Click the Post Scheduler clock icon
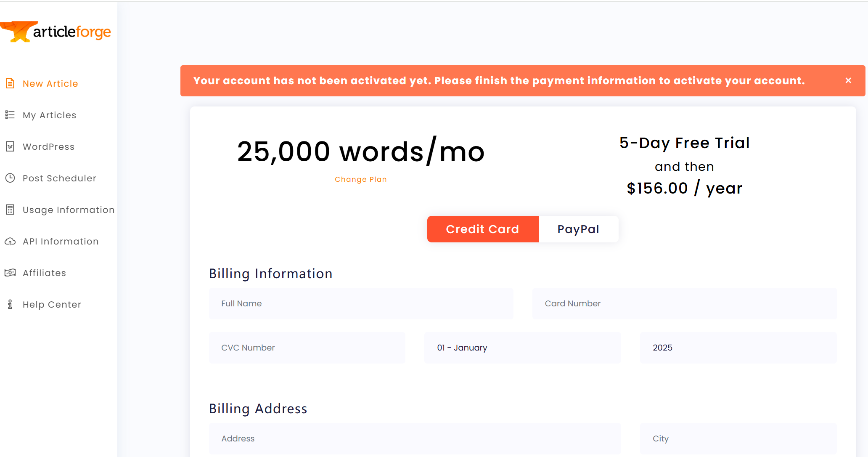The image size is (868, 457). coord(10,178)
